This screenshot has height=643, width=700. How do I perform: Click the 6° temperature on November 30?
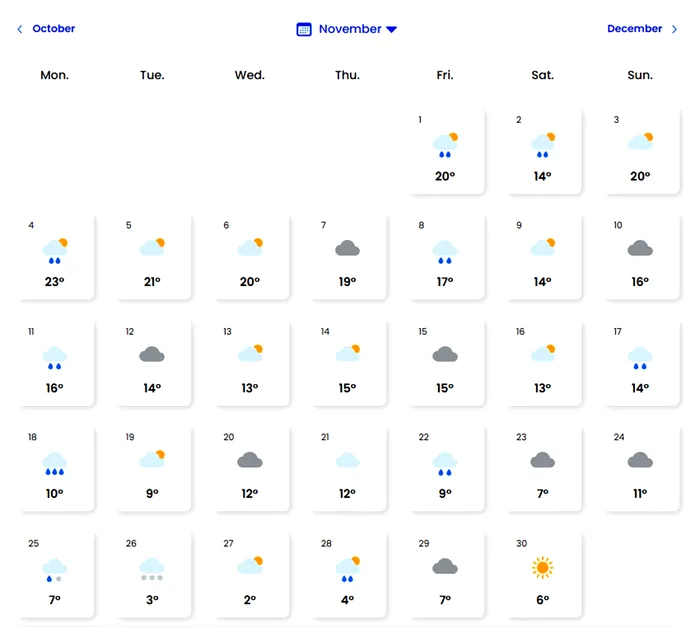pos(543,600)
